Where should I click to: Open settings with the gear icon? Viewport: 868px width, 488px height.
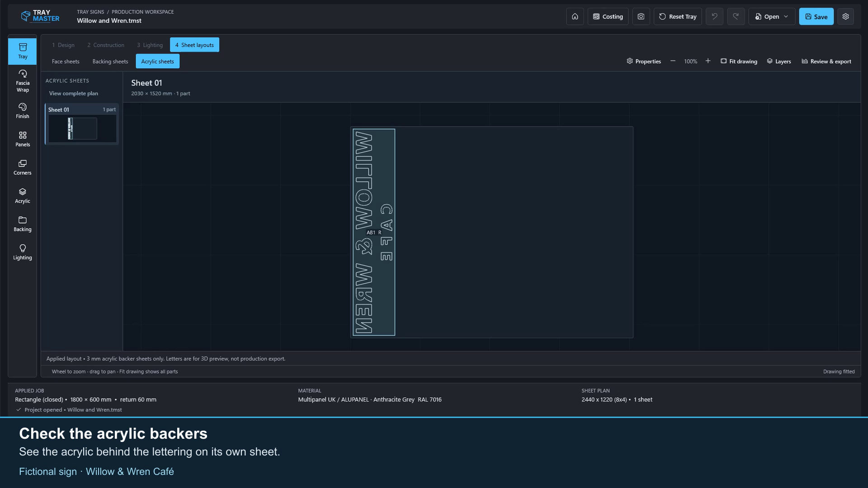click(845, 16)
